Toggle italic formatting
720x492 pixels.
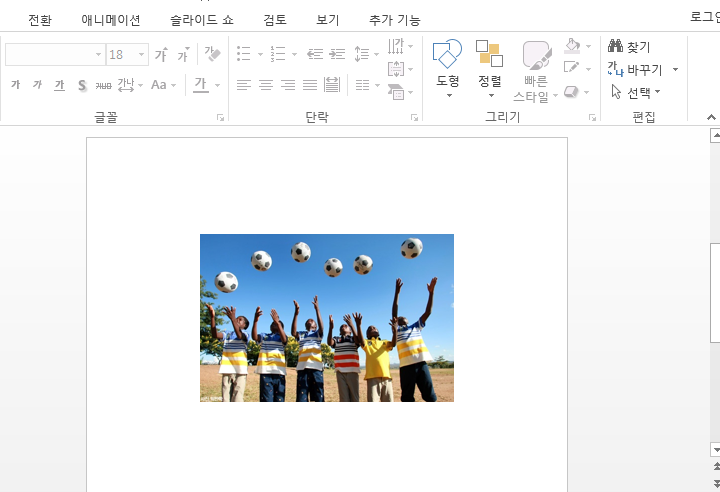(37, 85)
